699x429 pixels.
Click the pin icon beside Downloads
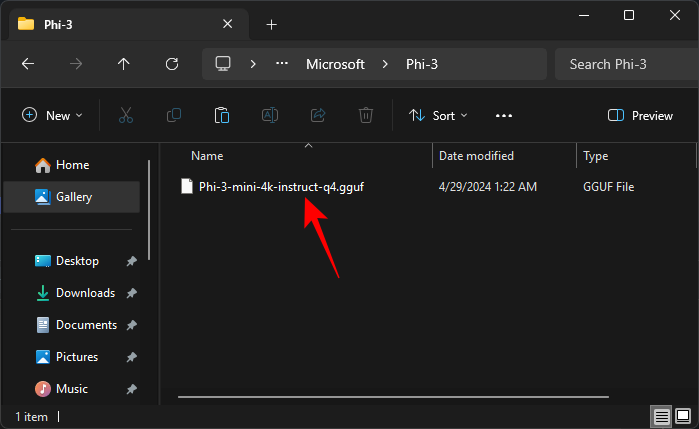pos(131,293)
